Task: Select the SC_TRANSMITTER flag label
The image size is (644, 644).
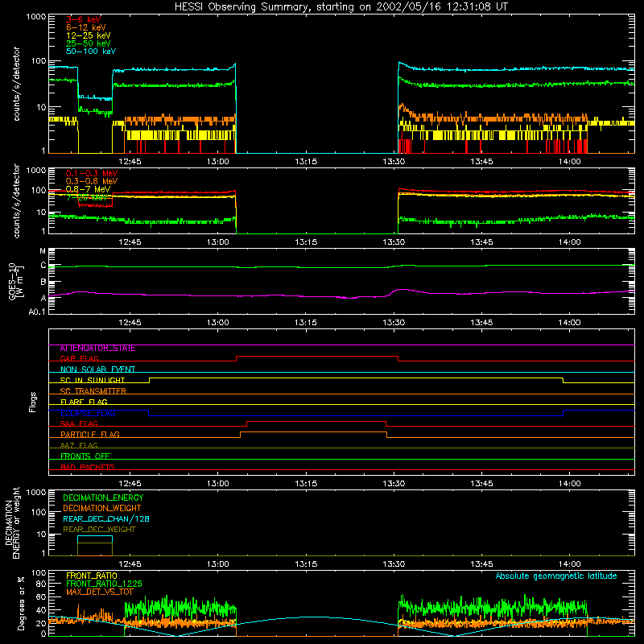Action: (93, 391)
